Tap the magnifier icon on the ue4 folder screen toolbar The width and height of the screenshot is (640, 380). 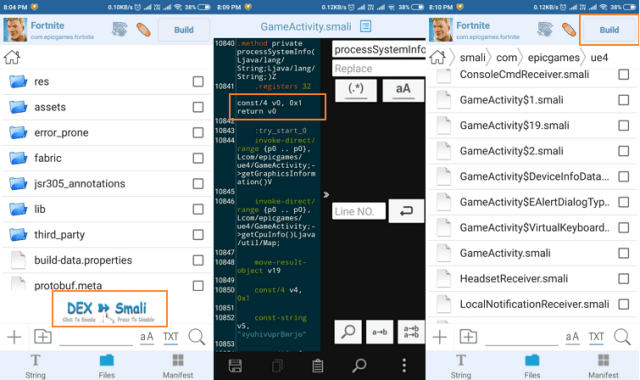622,337
